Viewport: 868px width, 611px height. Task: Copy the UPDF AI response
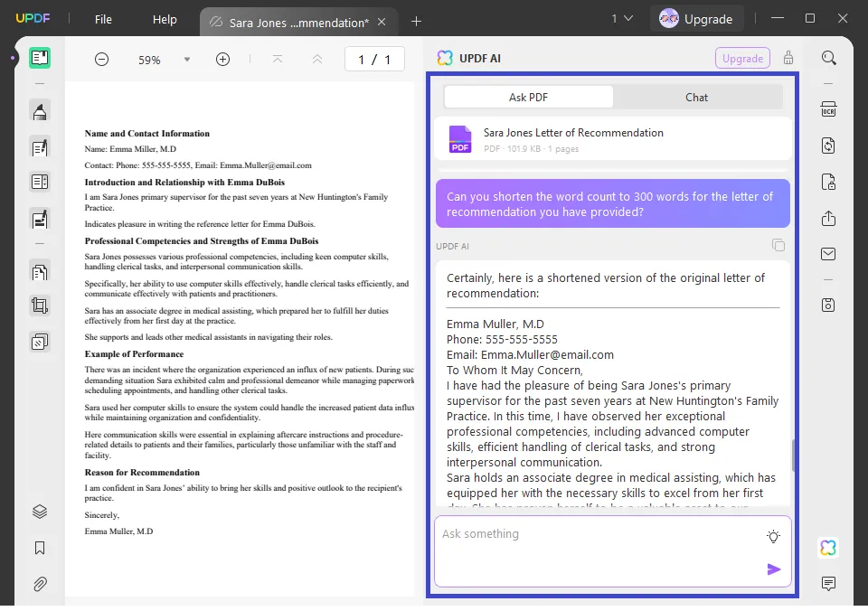pyautogui.click(x=778, y=245)
